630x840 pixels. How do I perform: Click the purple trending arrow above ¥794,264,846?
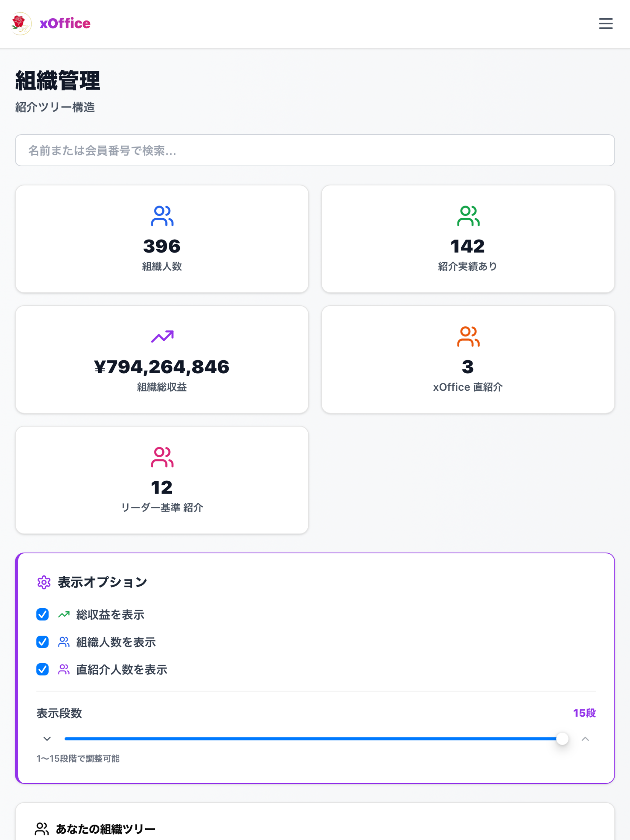click(162, 336)
